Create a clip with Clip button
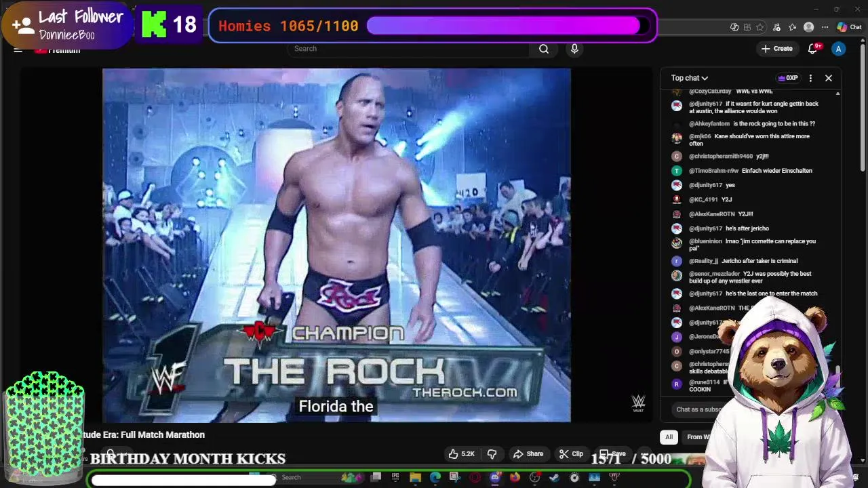 [x=571, y=454]
